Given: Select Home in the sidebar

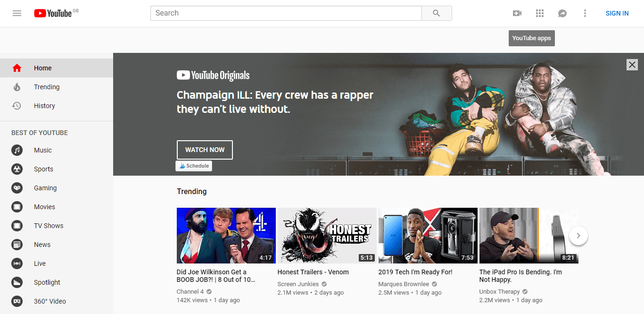Looking at the screenshot, I should [x=57, y=68].
